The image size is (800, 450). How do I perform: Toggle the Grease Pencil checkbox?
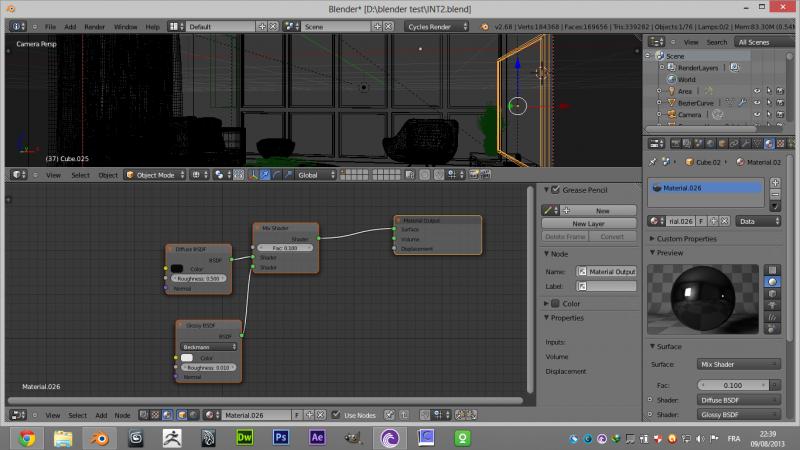[554, 189]
